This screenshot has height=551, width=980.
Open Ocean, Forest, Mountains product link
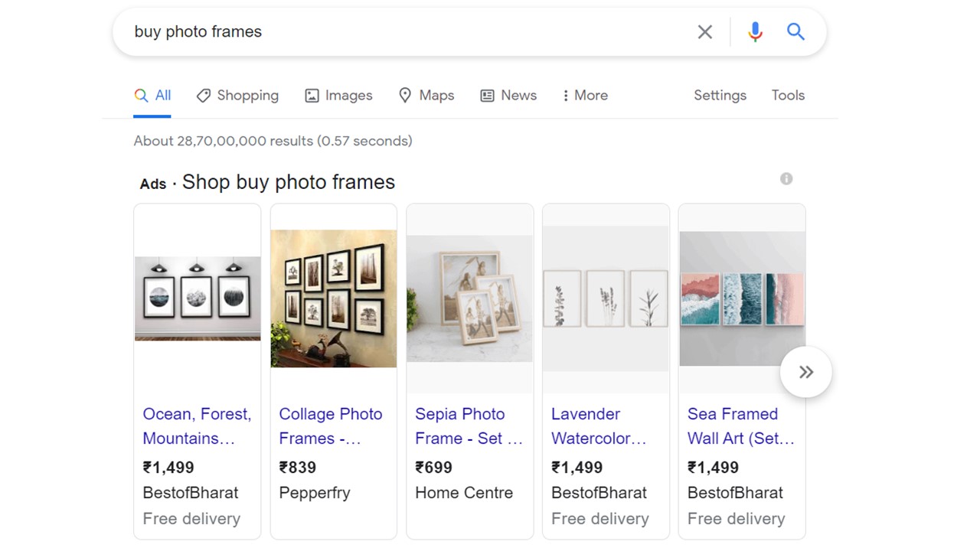pos(197,425)
